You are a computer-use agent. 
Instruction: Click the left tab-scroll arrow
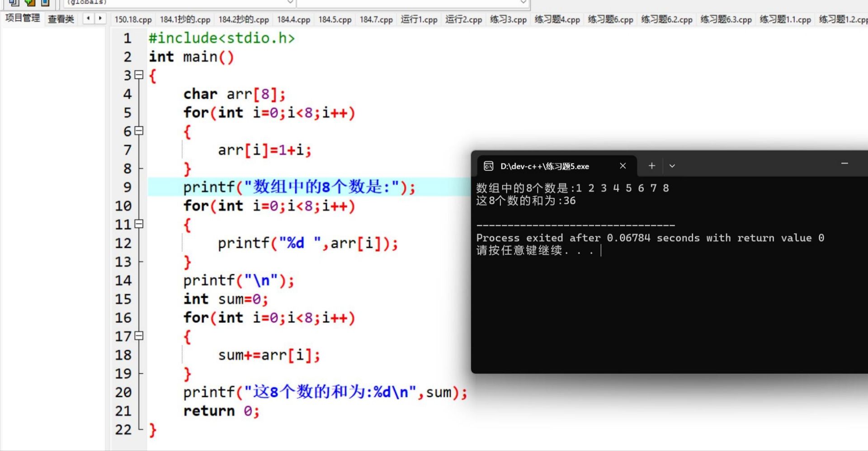(x=89, y=19)
